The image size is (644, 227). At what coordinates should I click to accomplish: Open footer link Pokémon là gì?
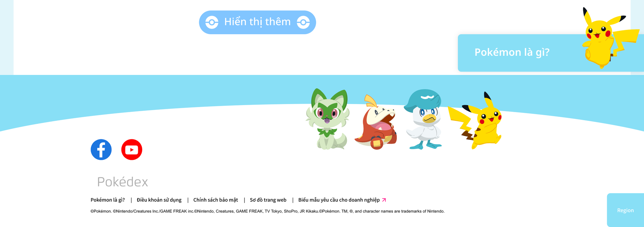pos(108,200)
